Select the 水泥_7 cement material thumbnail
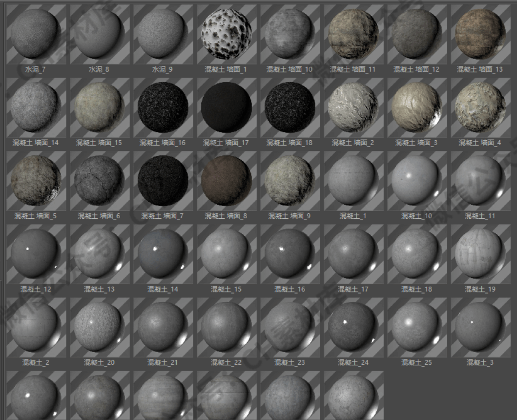 click(x=36, y=34)
